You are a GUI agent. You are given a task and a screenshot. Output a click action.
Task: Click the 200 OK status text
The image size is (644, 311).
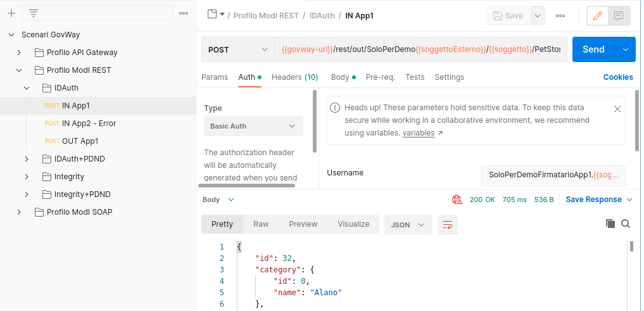coord(482,200)
